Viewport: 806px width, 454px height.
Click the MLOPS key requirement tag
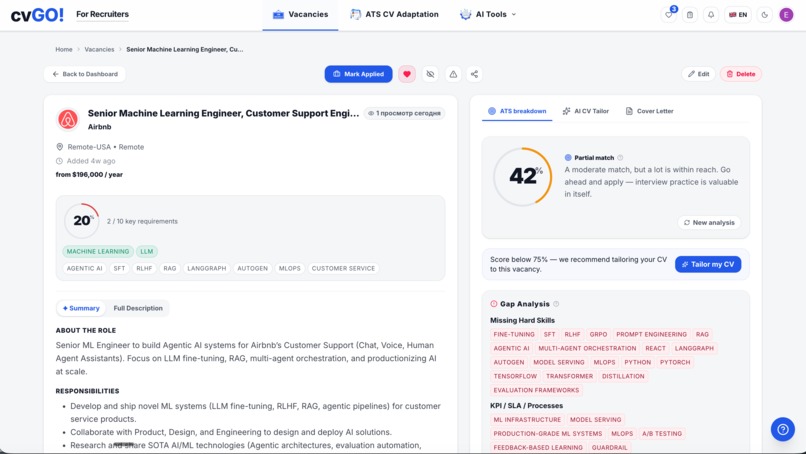pos(289,268)
